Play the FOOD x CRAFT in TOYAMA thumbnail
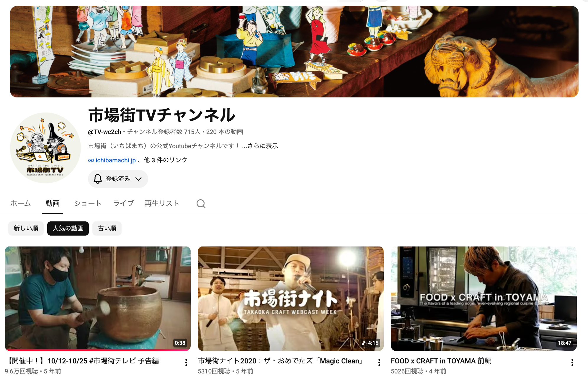The image size is (588, 382). tap(484, 298)
